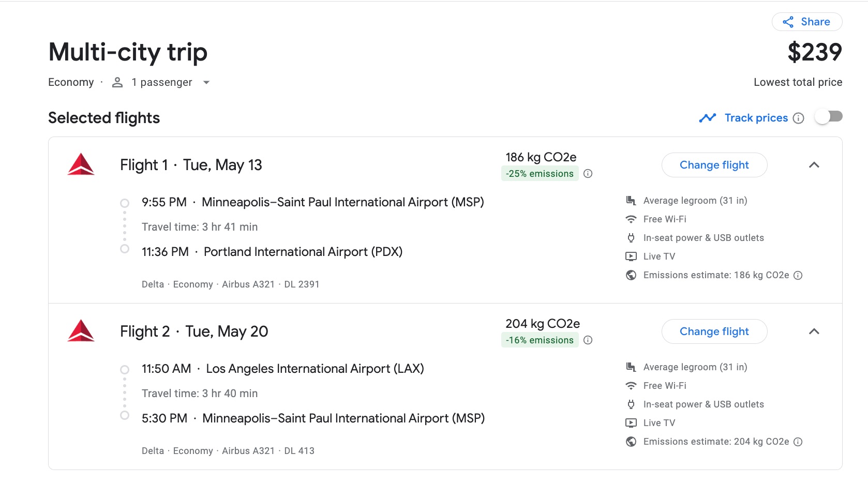Open the -25% emissions info tooltip
Screen dimensions: 868x484
click(x=588, y=174)
